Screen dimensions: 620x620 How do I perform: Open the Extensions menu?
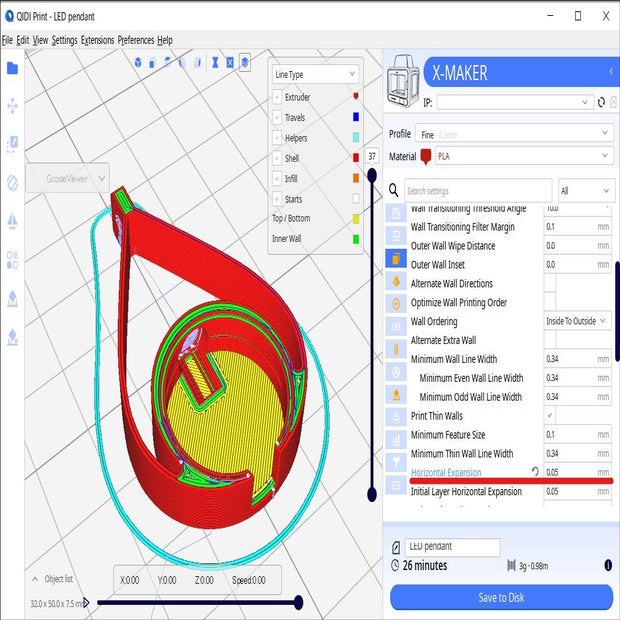point(97,40)
